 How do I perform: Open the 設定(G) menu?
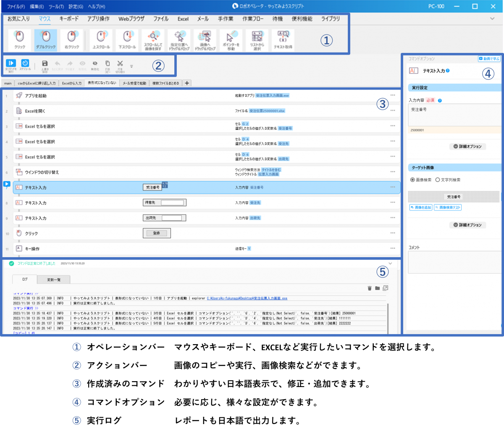point(76,6)
